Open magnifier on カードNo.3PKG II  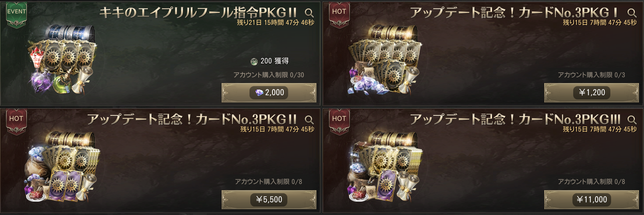click(x=309, y=120)
